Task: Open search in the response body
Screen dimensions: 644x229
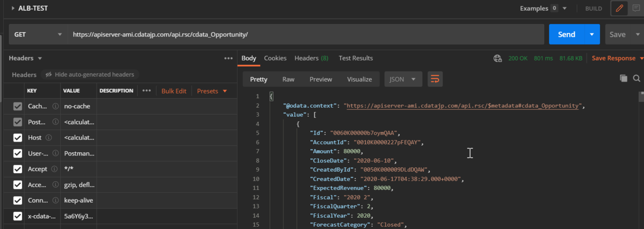Action: point(636,78)
